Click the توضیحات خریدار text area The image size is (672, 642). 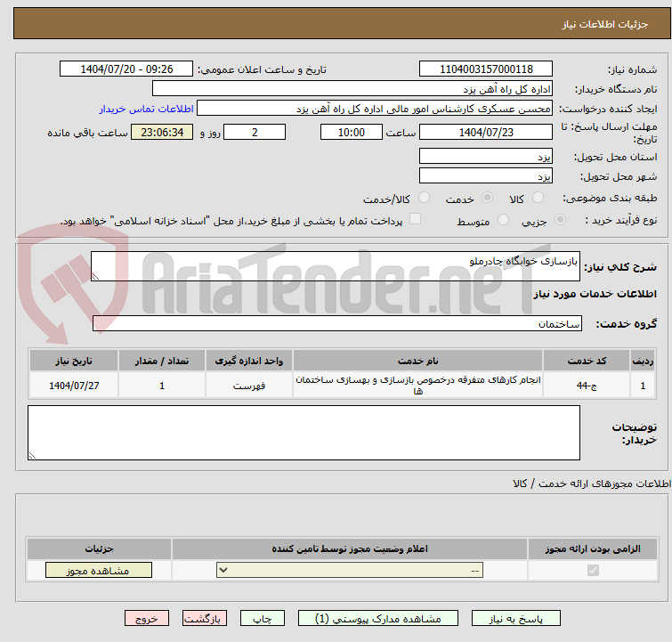(304, 433)
